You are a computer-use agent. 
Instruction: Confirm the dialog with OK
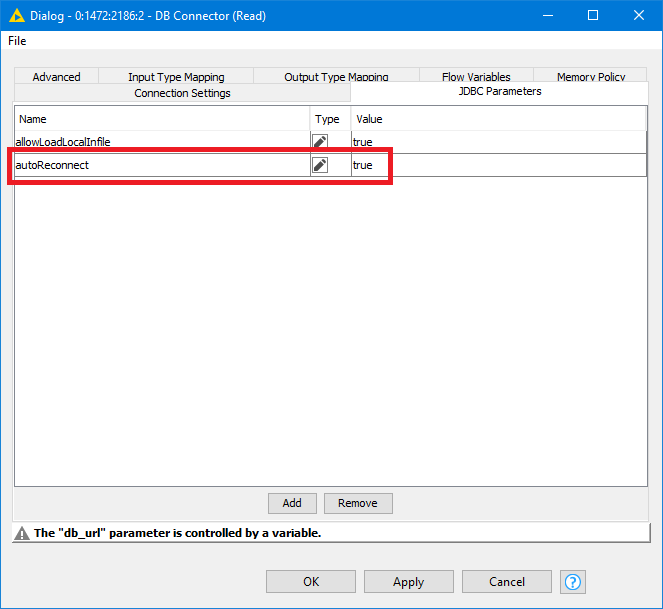click(x=311, y=582)
